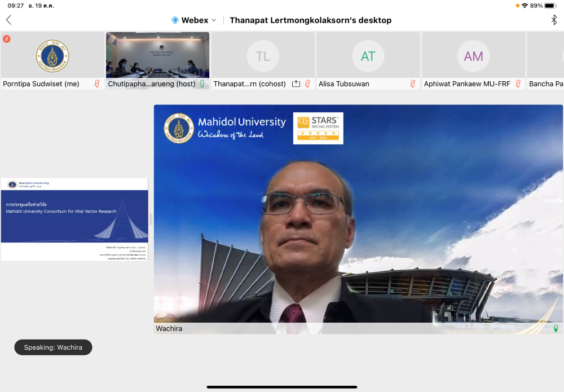The image size is (564, 392).
Task: Tap the red muted badge on Porntipa's tile
Action: (x=7, y=39)
